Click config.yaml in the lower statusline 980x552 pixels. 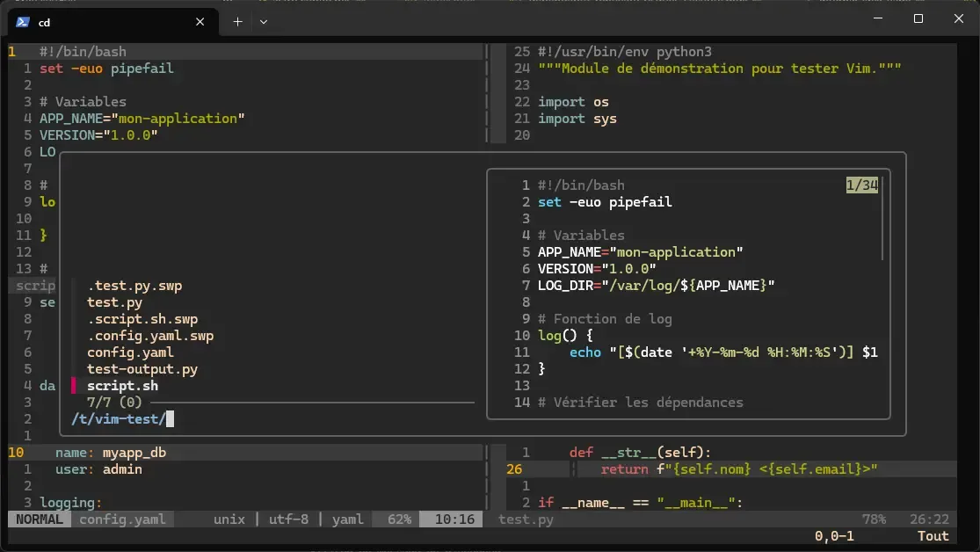(x=122, y=519)
